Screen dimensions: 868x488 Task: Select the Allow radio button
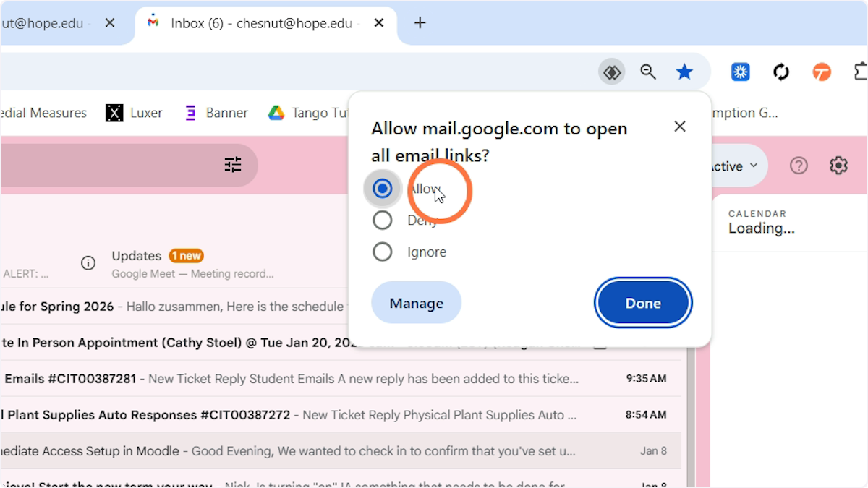point(383,189)
